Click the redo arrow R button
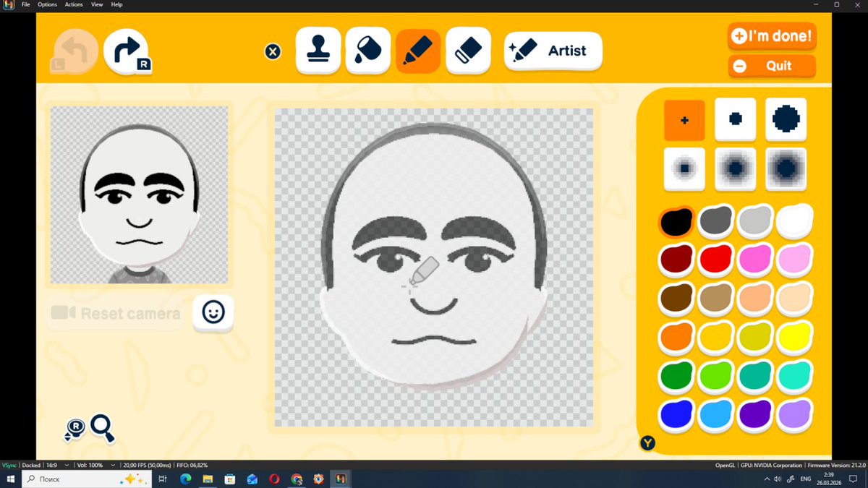 (x=127, y=51)
